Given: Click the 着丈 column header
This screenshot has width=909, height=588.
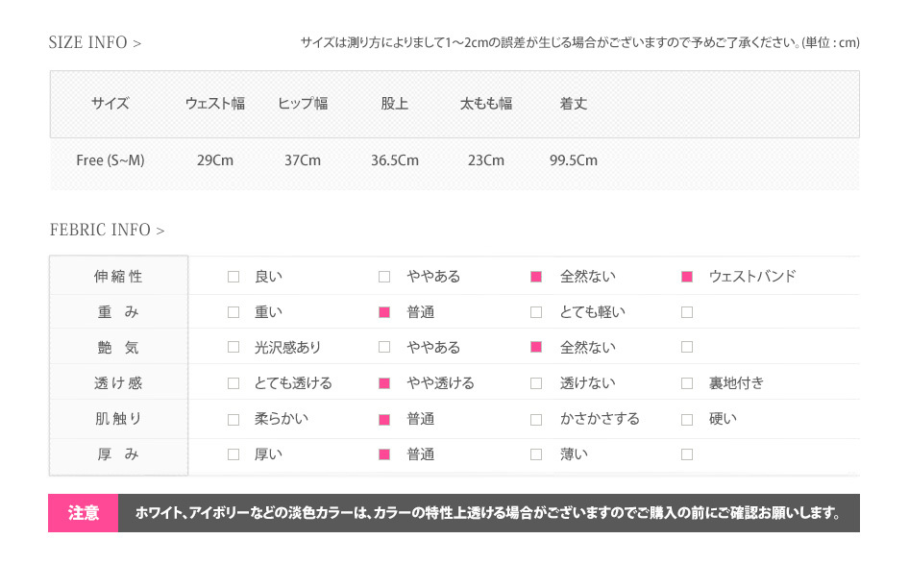Looking at the screenshot, I should point(574,104).
